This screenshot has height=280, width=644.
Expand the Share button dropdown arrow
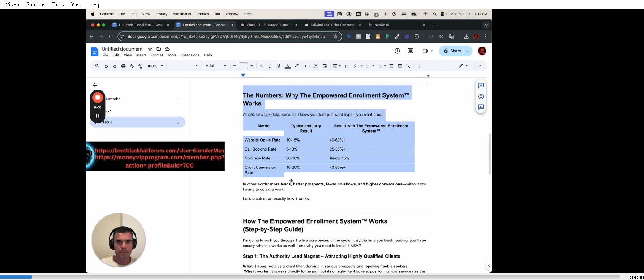coord(468,51)
